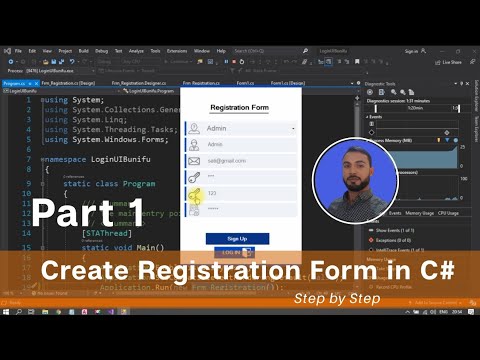This screenshot has width=480, height=360.
Task: Click the Save icon in the toolbar
Action: [54, 62]
